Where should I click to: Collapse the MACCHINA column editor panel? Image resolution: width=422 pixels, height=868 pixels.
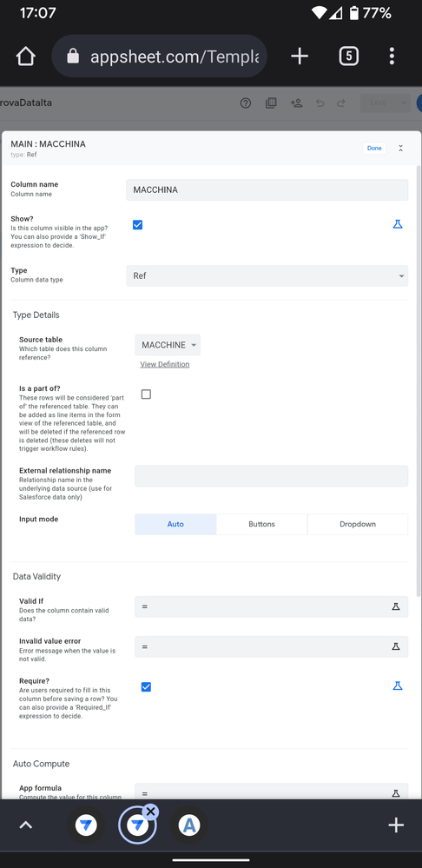pos(401,149)
